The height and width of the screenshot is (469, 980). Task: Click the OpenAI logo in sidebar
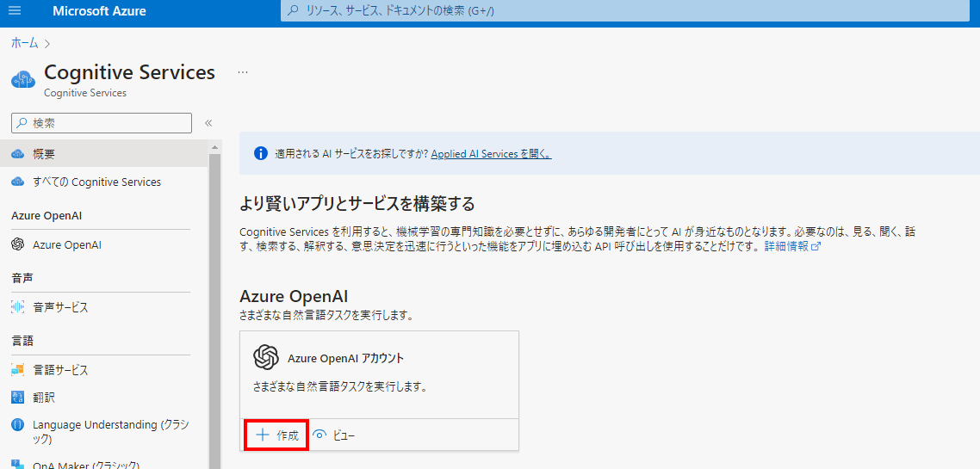click(x=17, y=244)
